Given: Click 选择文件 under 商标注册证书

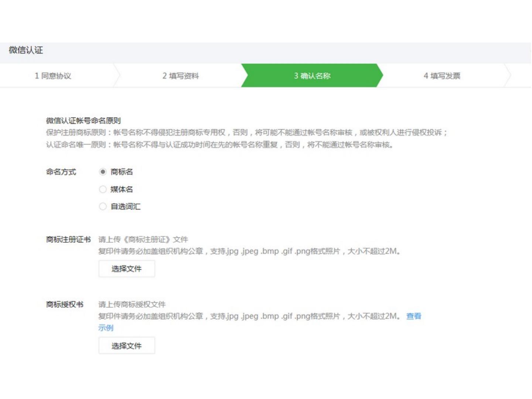Looking at the screenshot, I should [126, 269].
